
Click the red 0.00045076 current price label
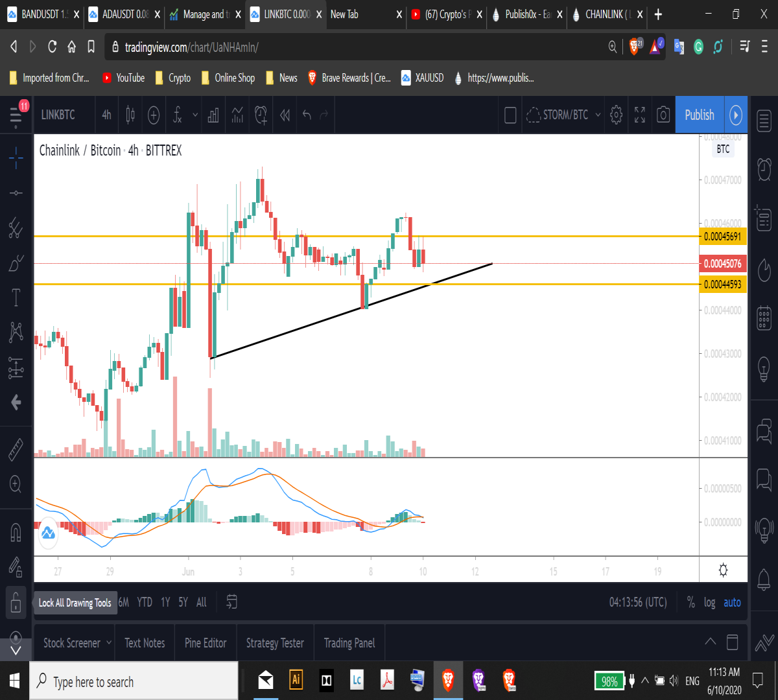click(723, 263)
